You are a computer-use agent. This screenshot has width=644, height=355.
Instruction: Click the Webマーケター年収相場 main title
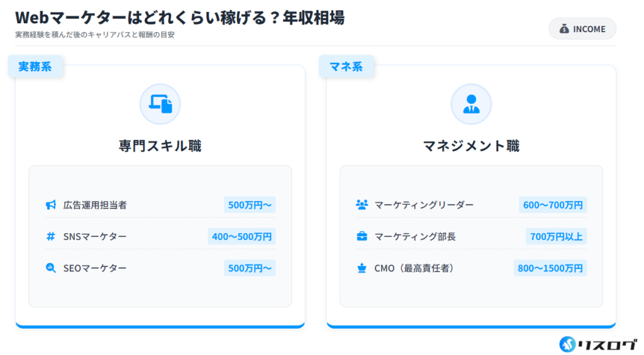pos(180,18)
